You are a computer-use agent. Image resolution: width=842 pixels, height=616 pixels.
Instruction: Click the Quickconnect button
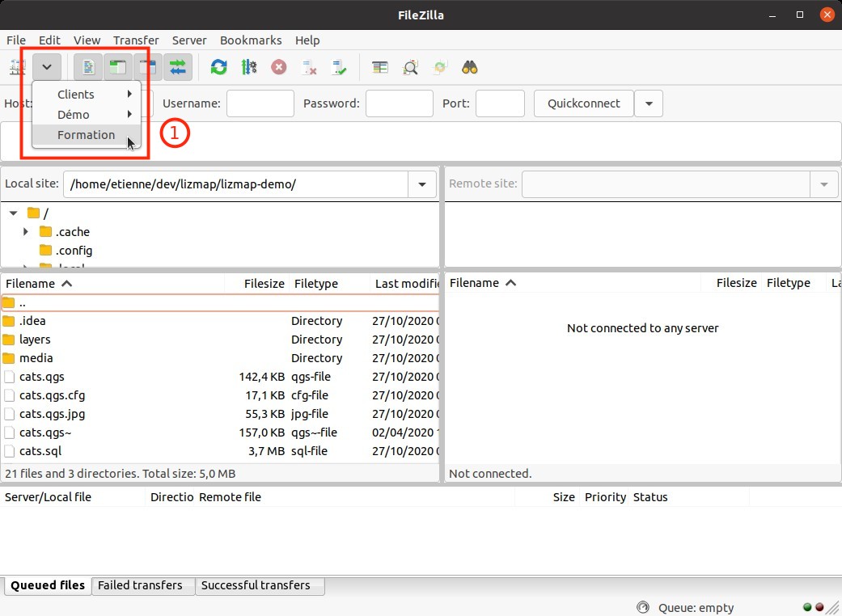click(x=584, y=103)
